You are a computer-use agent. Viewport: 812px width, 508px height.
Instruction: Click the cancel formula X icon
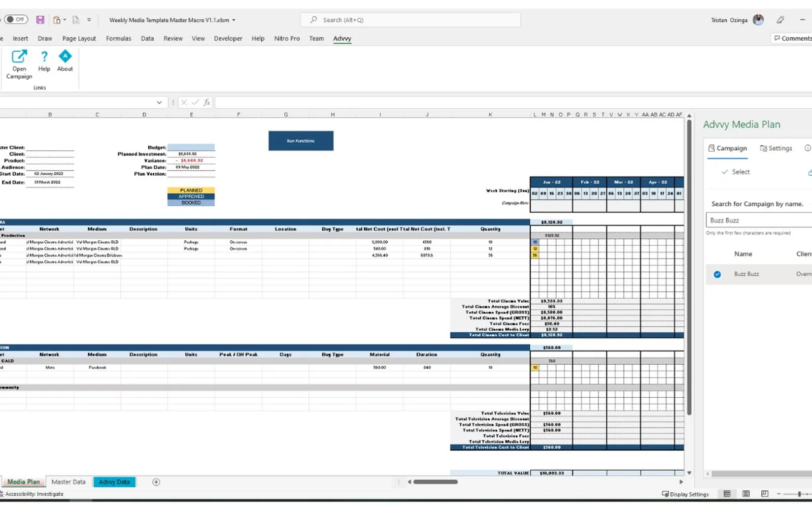pos(184,103)
